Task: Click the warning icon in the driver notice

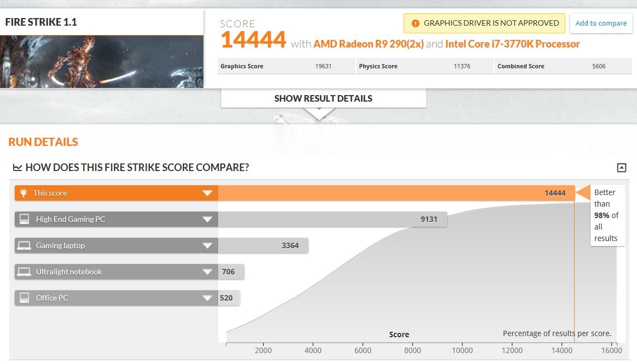Action: pyautogui.click(x=415, y=24)
